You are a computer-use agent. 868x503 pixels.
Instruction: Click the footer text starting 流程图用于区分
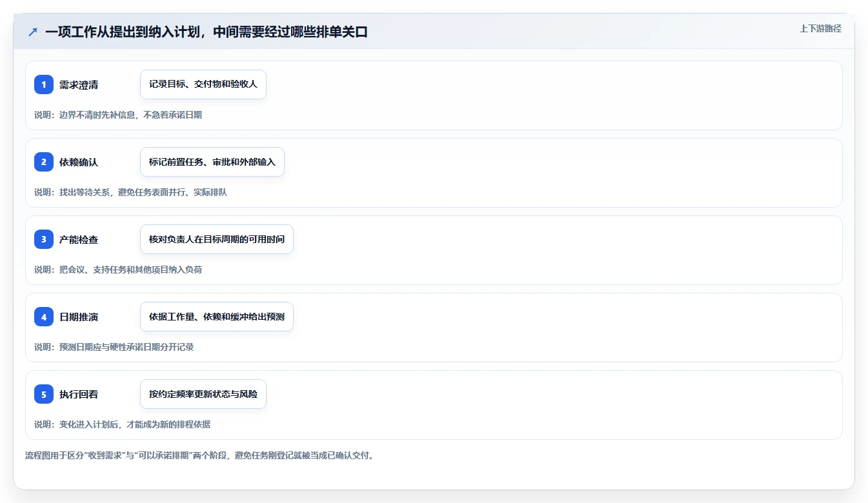tap(199, 455)
